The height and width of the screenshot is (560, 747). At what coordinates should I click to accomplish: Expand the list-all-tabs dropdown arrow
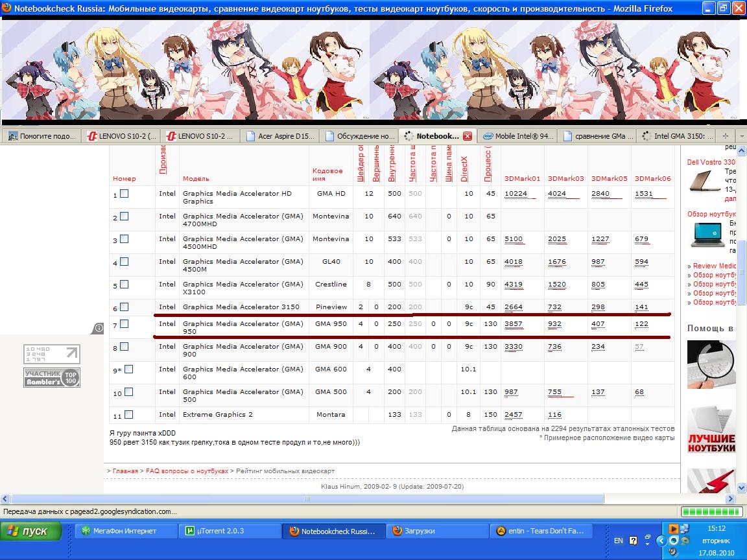point(741,136)
